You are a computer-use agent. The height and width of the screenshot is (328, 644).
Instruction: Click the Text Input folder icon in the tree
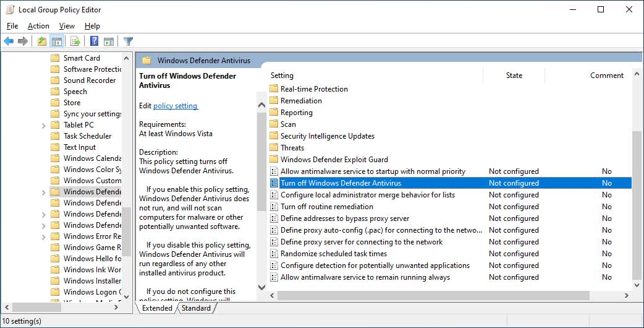pyautogui.click(x=55, y=147)
